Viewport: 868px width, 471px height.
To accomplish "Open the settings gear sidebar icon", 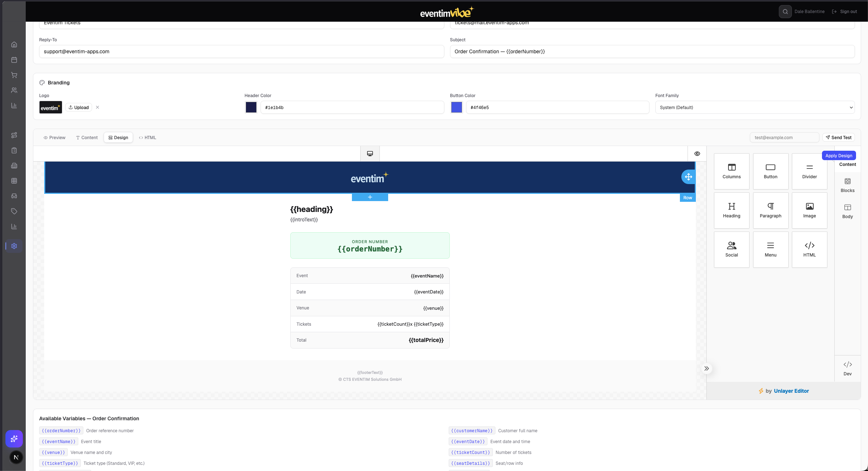I will (14, 246).
